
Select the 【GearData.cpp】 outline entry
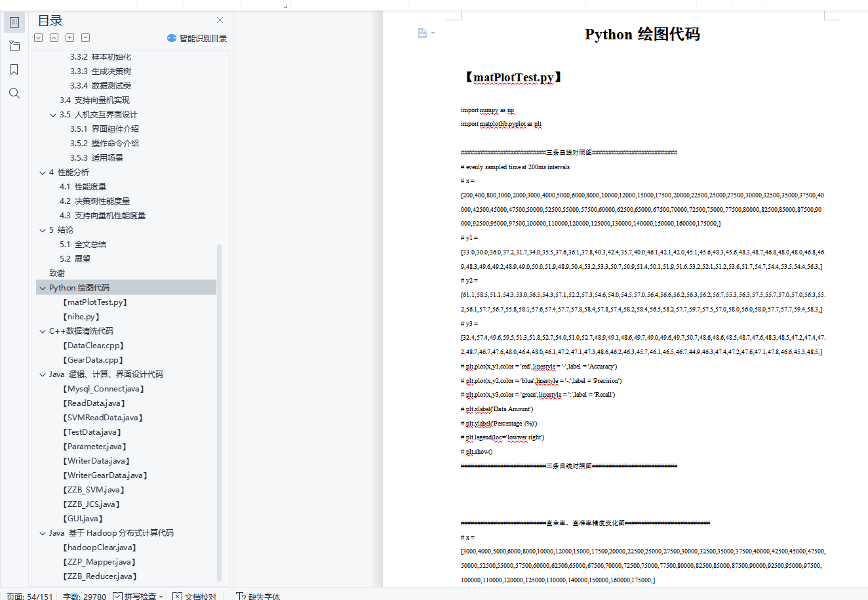[92, 360]
